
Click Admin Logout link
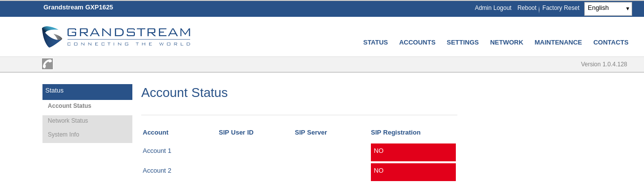click(x=493, y=8)
